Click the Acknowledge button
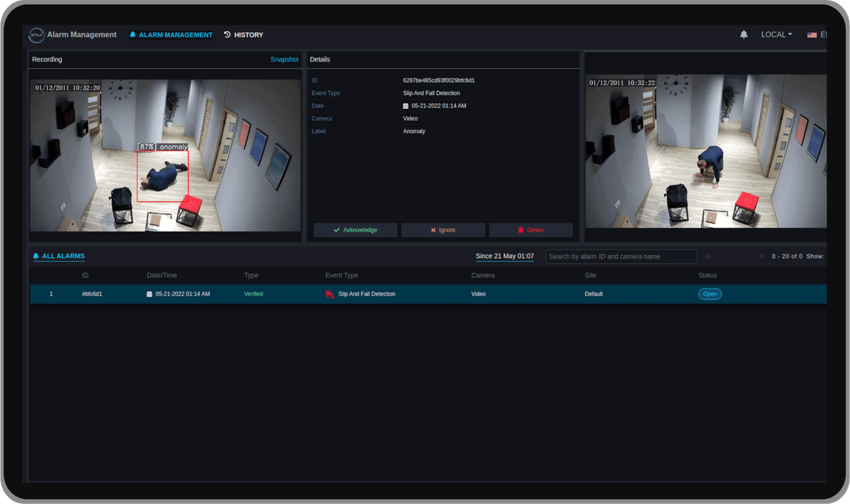This screenshot has height=504, width=850. coord(355,230)
